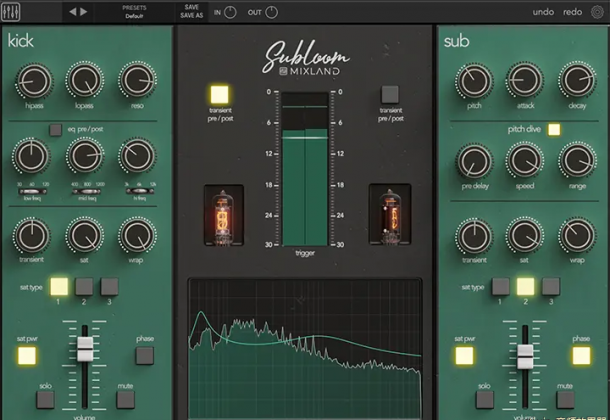Switch the hi freq selector
This screenshot has width=610, height=420.
click(140, 191)
